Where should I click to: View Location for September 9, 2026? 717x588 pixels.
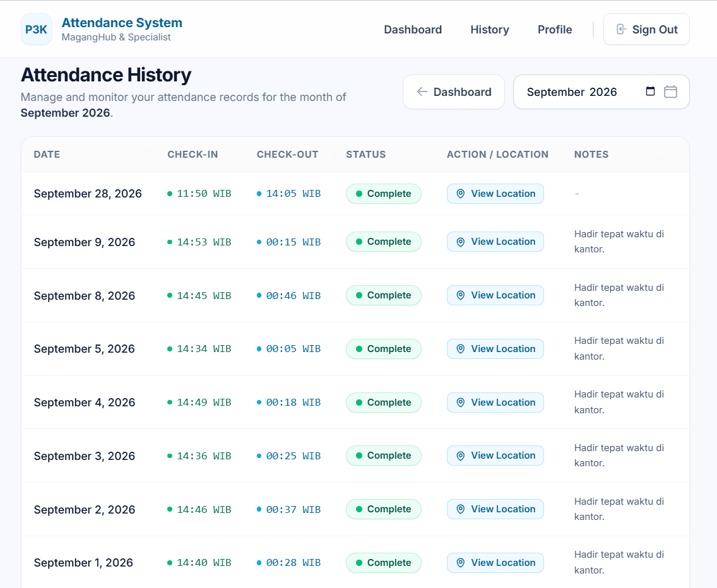click(x=495, y=242)
